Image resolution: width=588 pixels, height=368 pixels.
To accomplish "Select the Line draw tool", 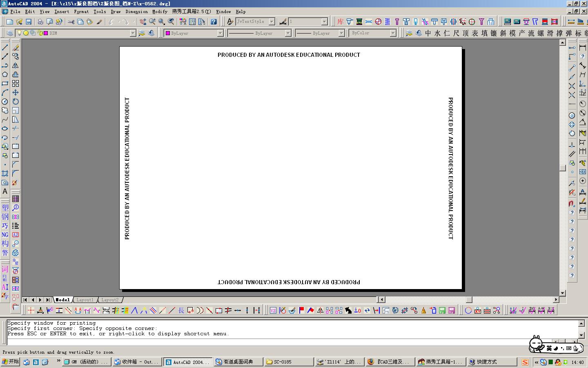I will [x=5, y=47].
